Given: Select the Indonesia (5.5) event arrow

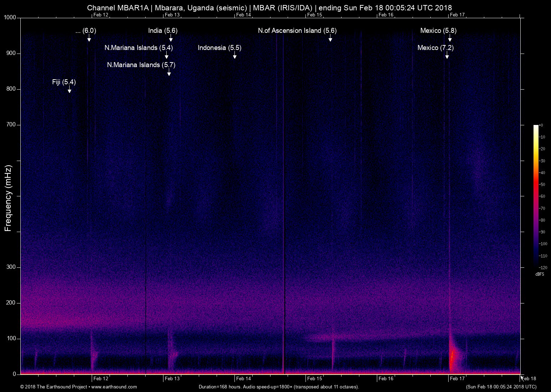Looking at the screenshot, I should pos(234,56).
